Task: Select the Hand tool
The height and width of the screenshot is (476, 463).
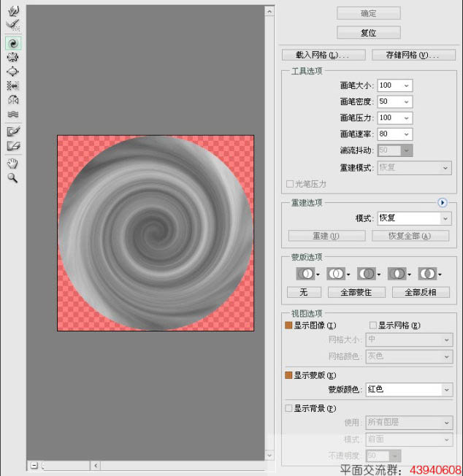Action: (12, 164)
